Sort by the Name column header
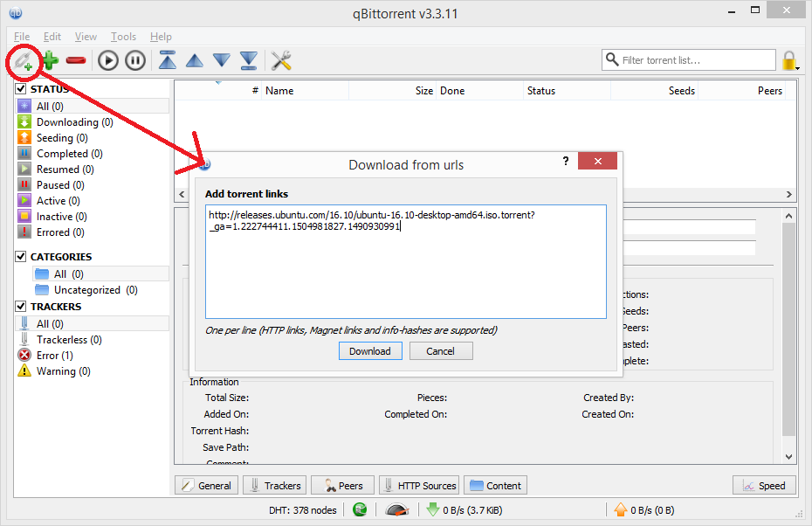Screen dimensions: 812x526 [306, 91]
